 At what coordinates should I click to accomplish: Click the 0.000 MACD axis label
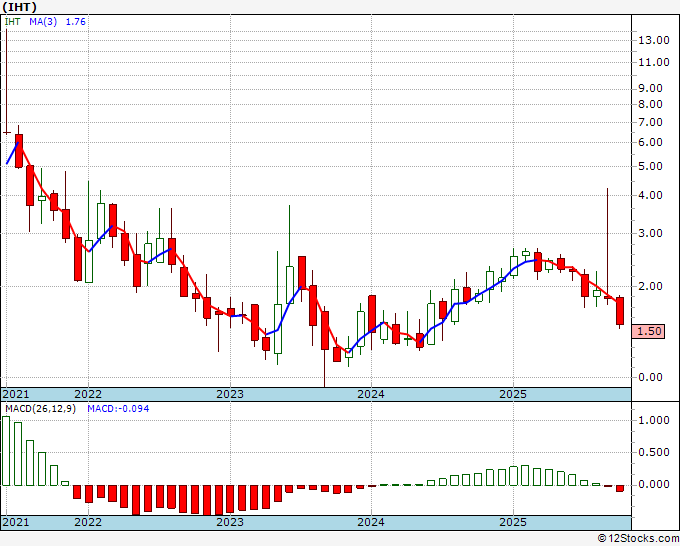click(x=654, y=485)
